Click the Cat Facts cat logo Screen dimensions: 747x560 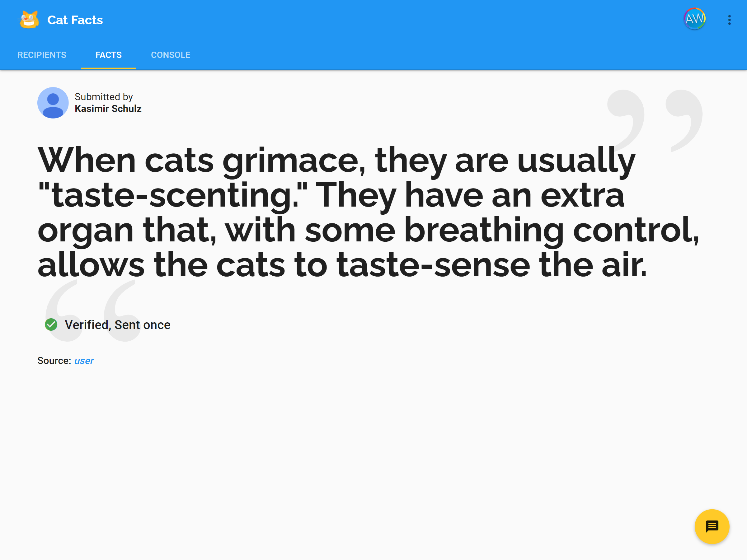pos(29,20)
